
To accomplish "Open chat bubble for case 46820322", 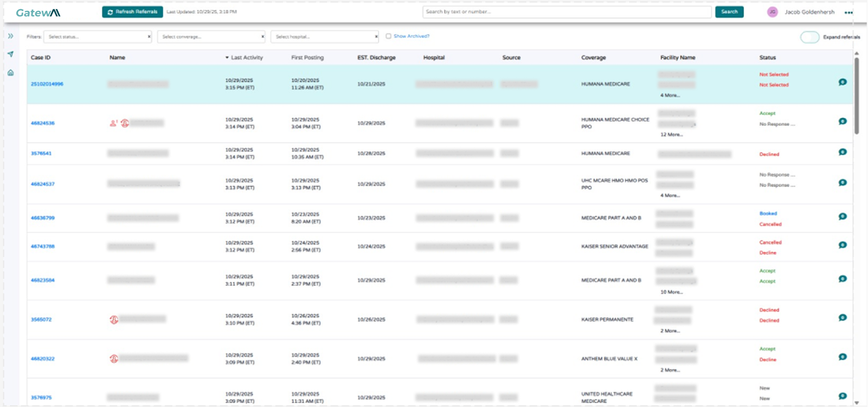I will coord(843,357).
